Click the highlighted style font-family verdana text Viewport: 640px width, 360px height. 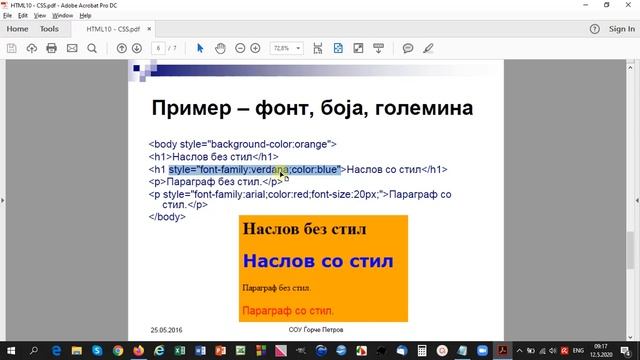coord(254,169)
